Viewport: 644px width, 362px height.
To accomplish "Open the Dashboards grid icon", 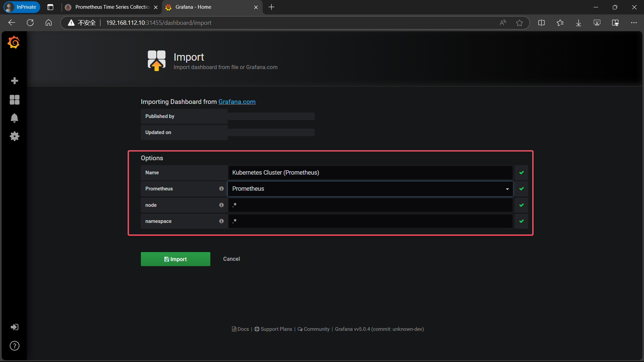I will click(x=14, y=100).
